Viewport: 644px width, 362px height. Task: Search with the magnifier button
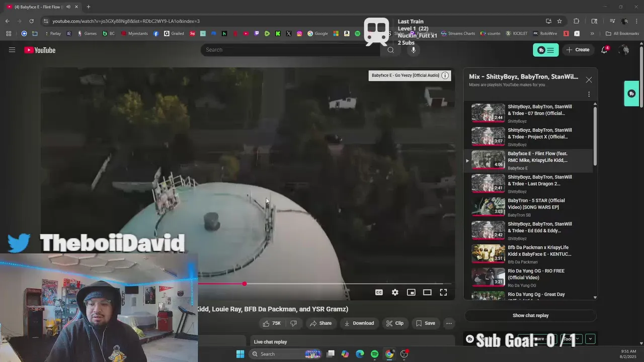click(390, 50)
